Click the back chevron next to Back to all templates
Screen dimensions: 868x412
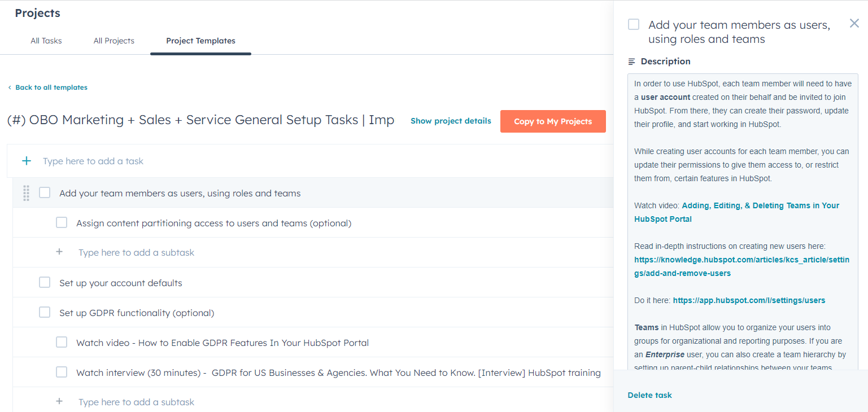pyautogui.click(x=10, y=87)
